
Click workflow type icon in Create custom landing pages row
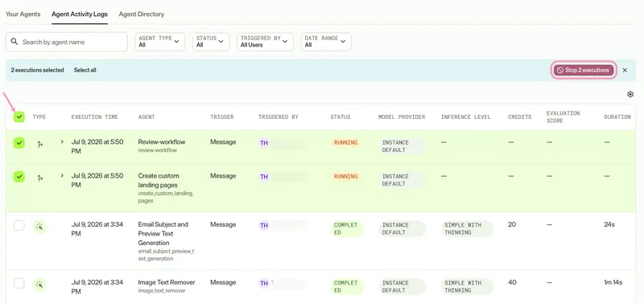click(39, 178)
